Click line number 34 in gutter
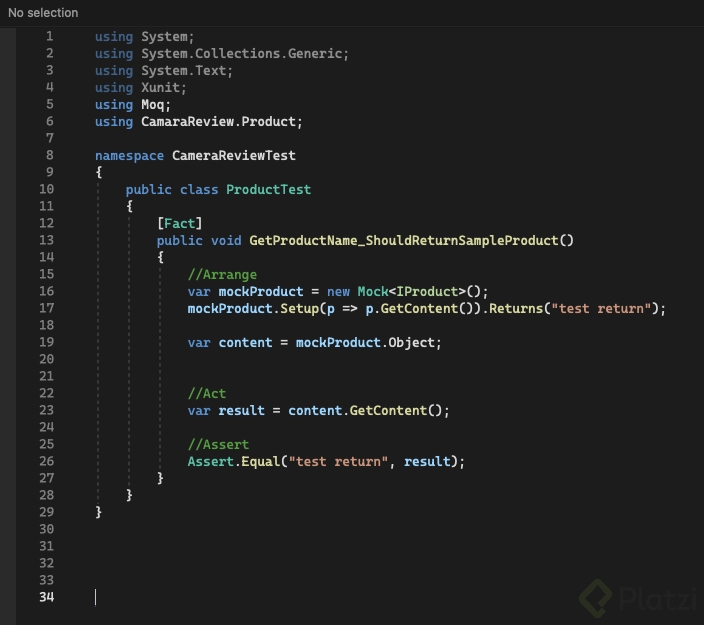Image resolution: width=704 pixels, height=625 pixels. [x=46, y=597]
